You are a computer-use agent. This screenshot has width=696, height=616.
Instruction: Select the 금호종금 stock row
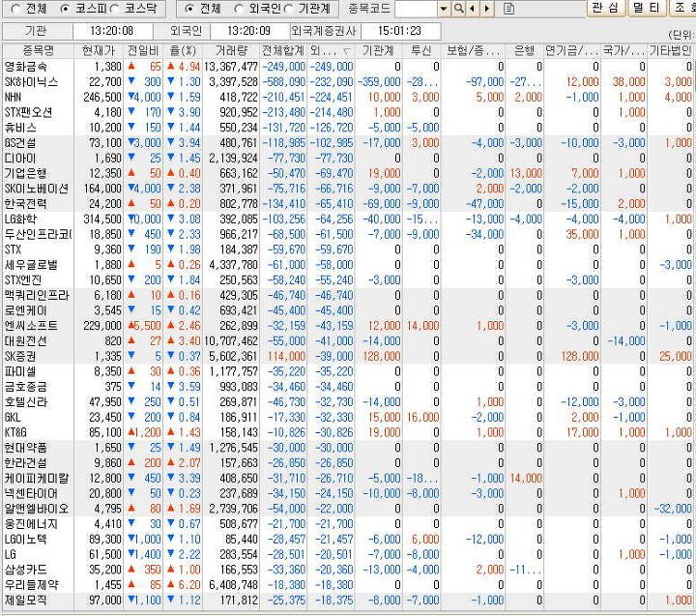tap(348, 387)
